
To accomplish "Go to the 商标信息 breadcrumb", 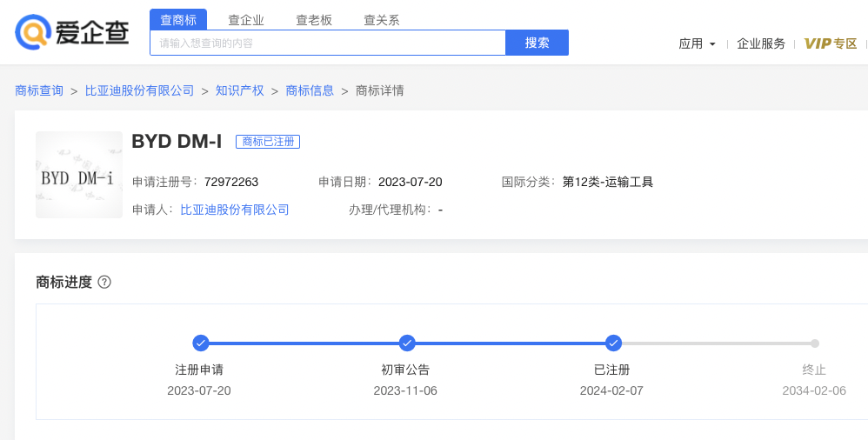I will pyautogui.click(x=310, y=90).
